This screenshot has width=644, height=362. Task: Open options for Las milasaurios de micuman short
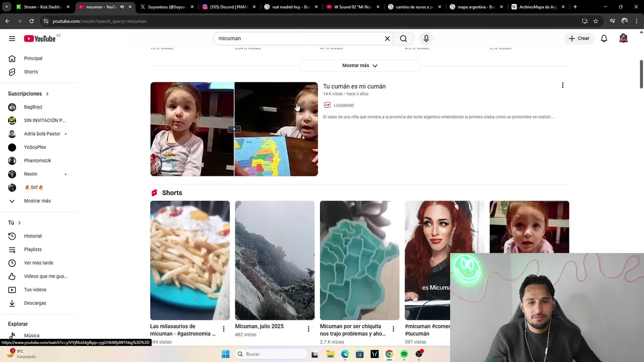[223, 329]
